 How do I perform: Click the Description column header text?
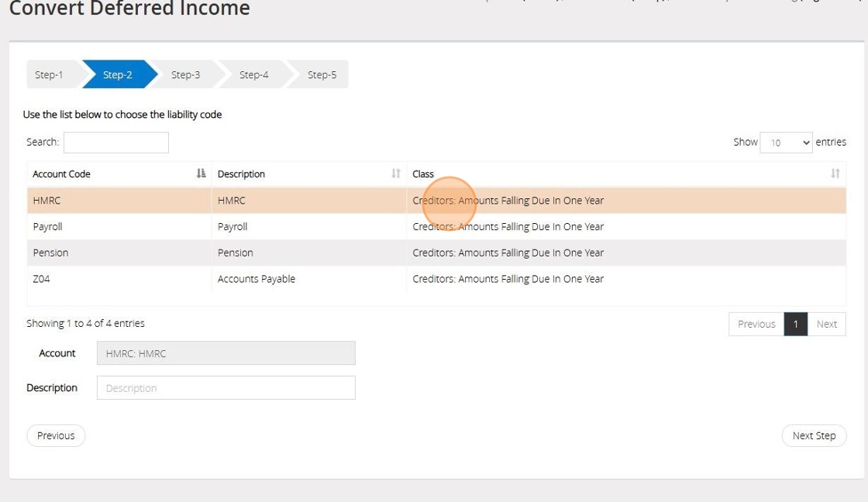(241, 174)
